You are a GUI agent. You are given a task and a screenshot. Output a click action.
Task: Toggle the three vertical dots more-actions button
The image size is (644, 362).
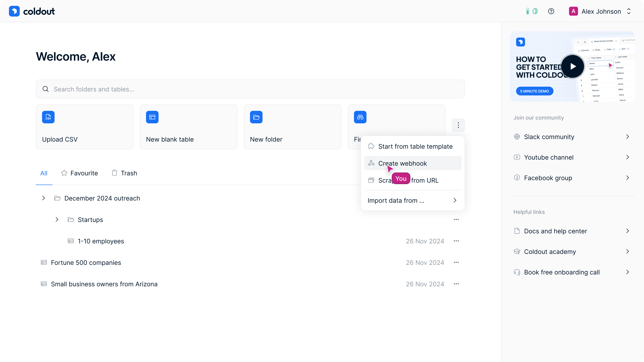tap(458, 125)
